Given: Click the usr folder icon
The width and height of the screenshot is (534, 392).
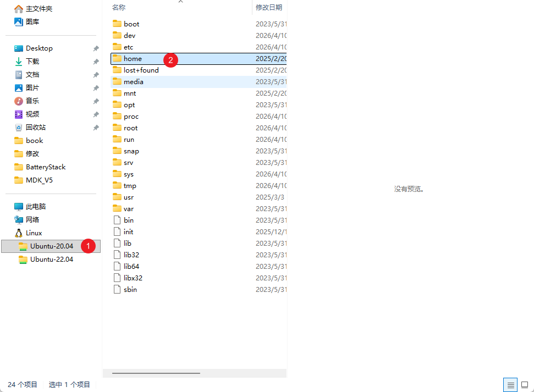Looking at the screenshot, I should coord(117,197).
